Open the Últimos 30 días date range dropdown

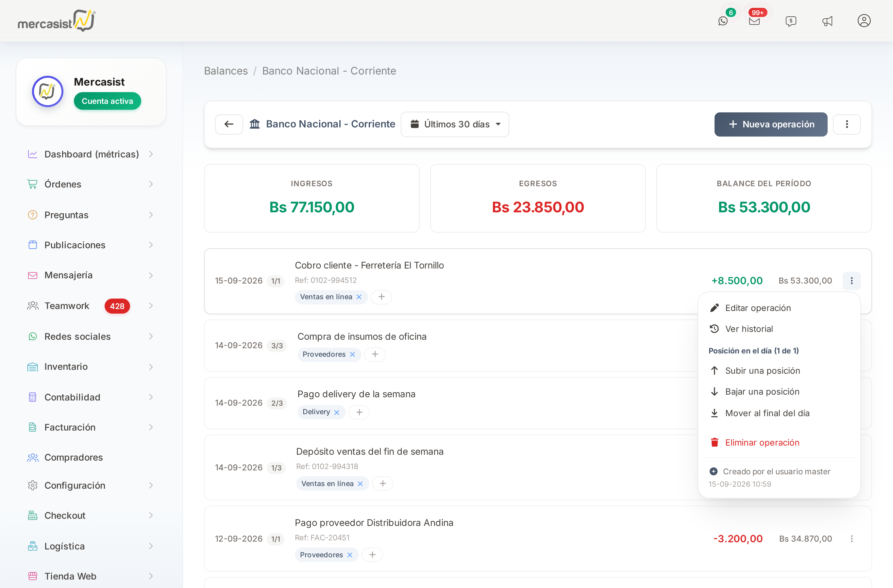point(455,124)
